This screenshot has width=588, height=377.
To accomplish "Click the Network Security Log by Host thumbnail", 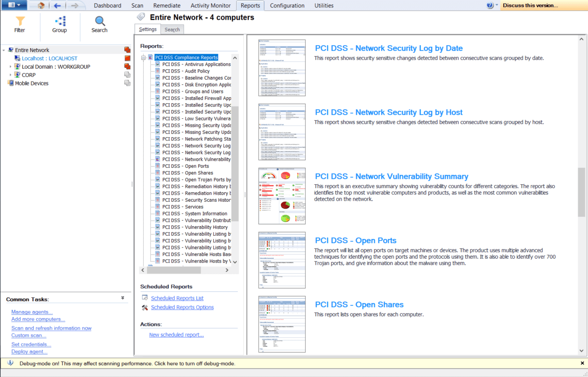I will 282,132.
